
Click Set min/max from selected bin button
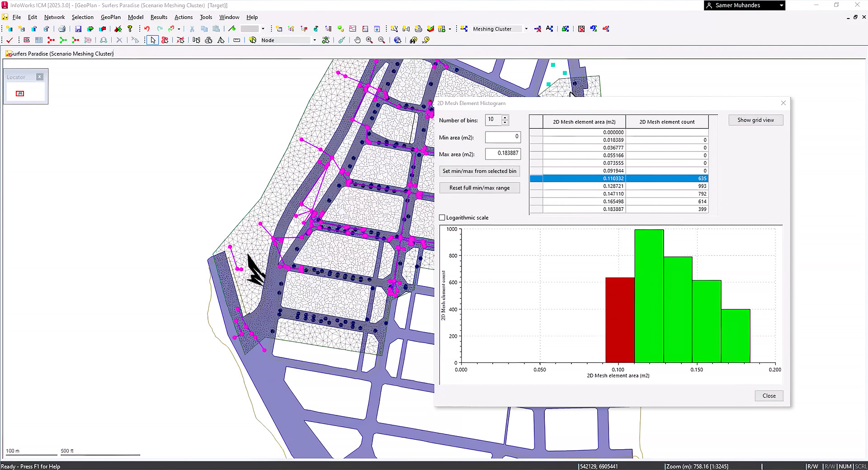pyautogui.click(x=479, y=171)
